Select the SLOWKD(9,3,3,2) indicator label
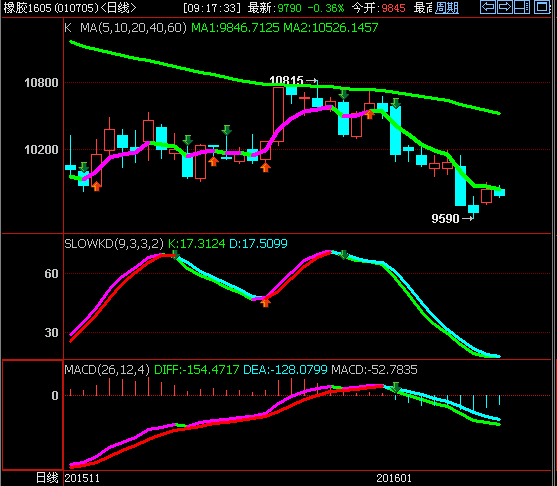 coord(114,244)
